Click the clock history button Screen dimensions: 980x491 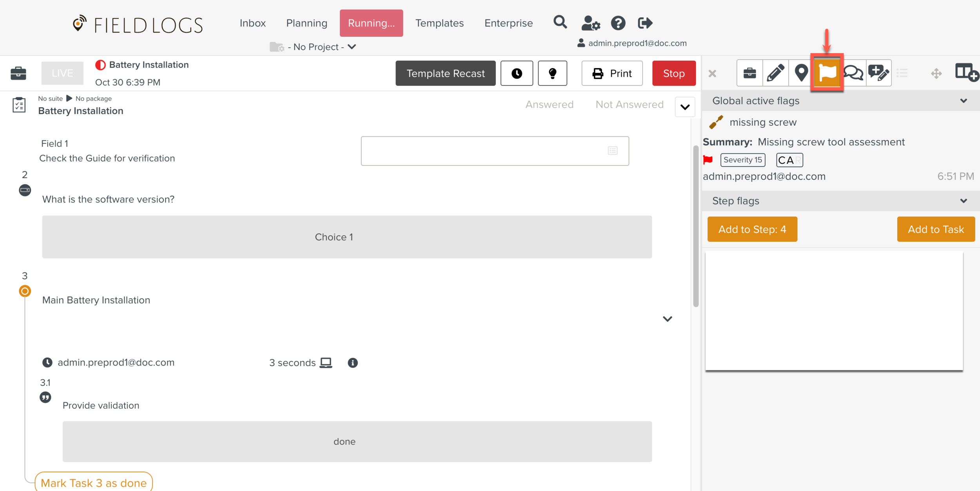click(x=516, y=73)
